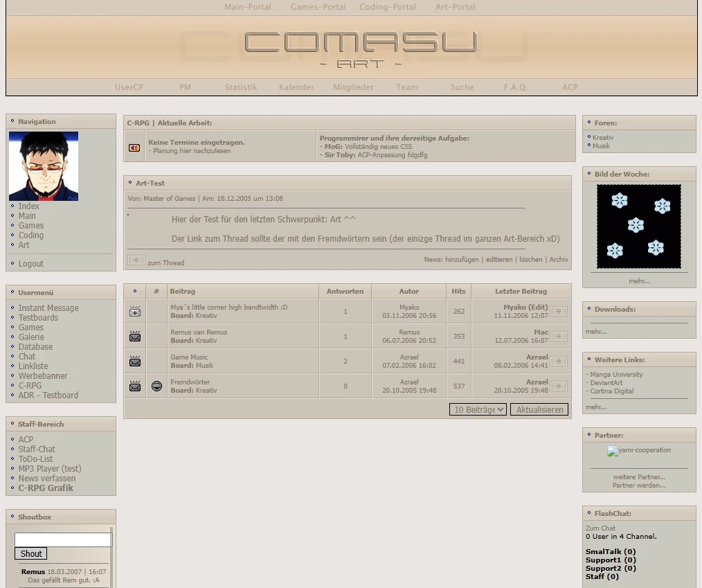The image size is (702, 588).
Task: Open Mitglieder in the header bar
Action: pos(353,87)
